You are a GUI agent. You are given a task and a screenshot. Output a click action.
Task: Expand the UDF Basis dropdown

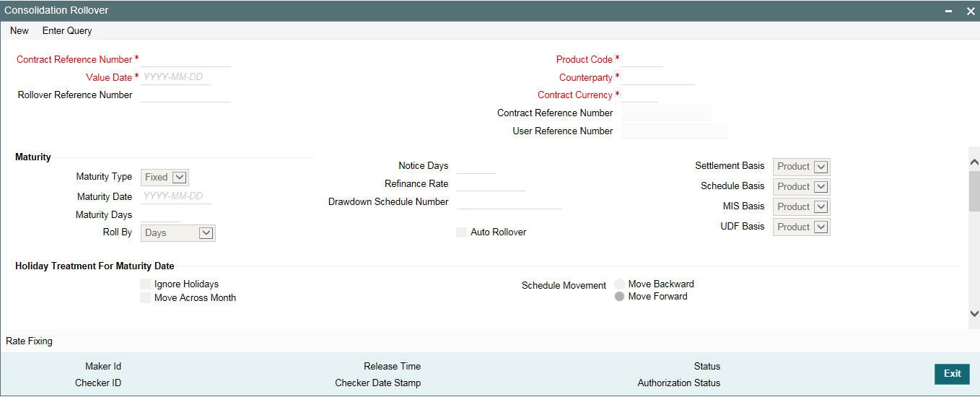pos(801,227)
